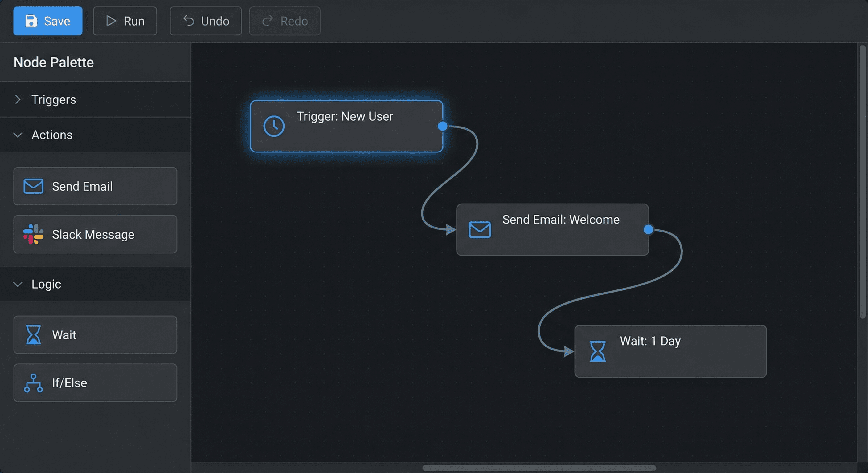This screenshot has width=868, height=473.
Task: Click the output port on Send Email: Welcome
Action: click(648, 230)
